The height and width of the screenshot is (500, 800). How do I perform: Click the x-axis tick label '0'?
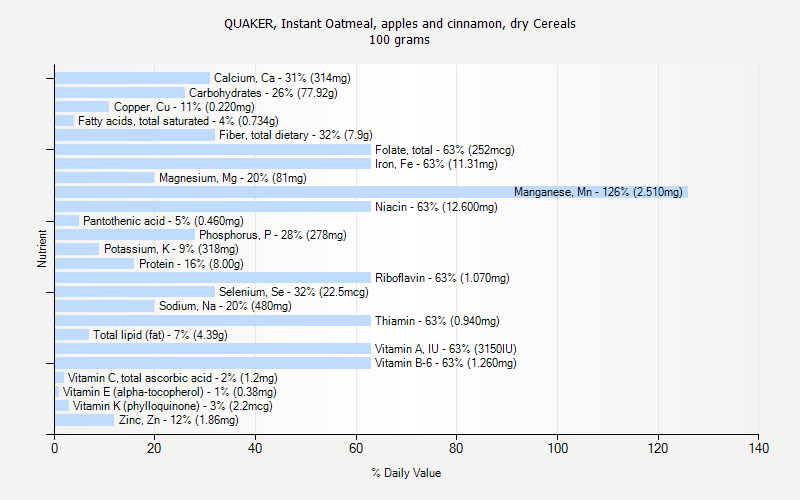coord(55,448)
